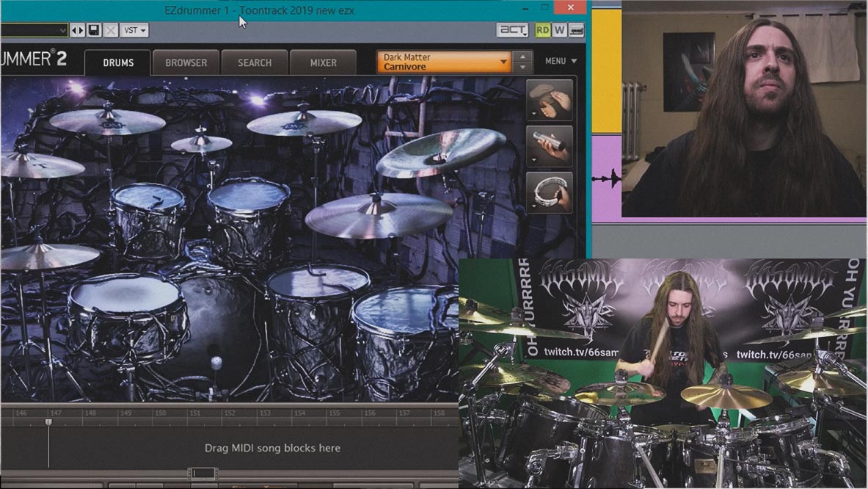Click the EZdrummer window title bar

click(x=259, y=10)
